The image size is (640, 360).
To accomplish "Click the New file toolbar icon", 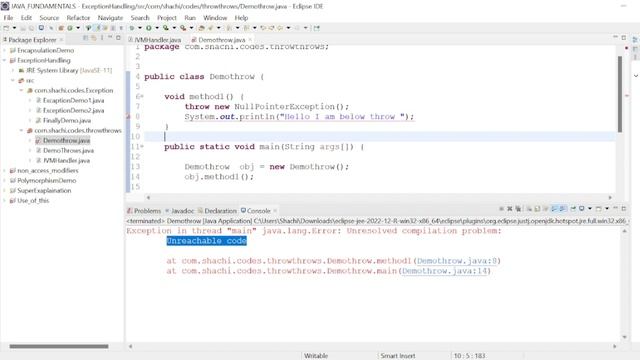I will [x=6, y=28].
